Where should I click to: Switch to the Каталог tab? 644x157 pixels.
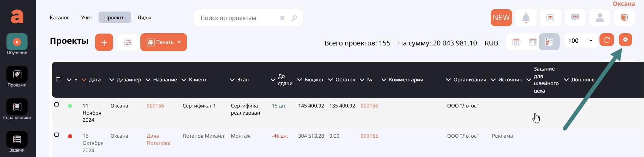tap(59, 18)
